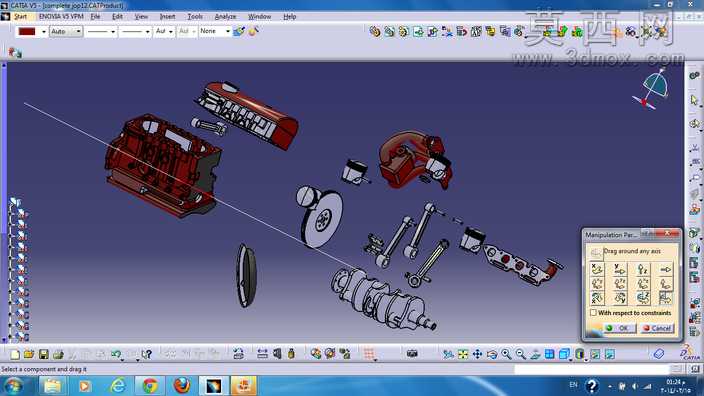
Task: Click the Normal View icon
Action: 535,354
